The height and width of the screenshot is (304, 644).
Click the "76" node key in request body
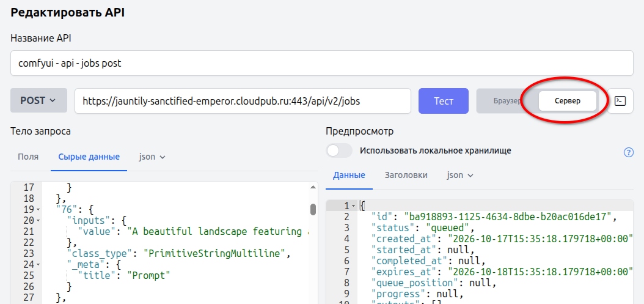click(x=67, y=209)
